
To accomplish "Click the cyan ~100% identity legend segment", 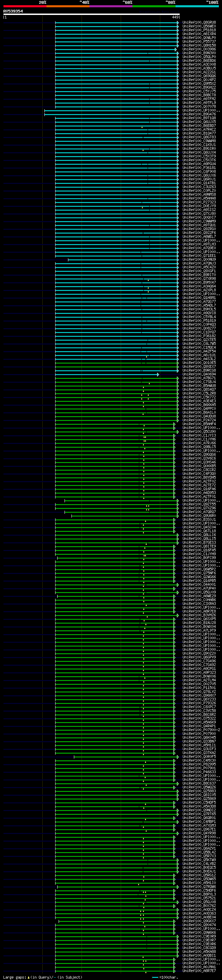I will 197,7.
